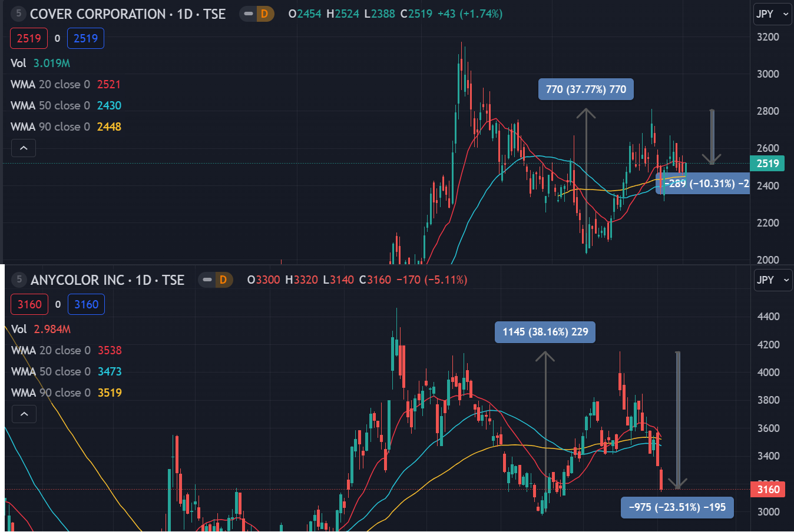The width and height of the screenshot is (794, 532).
Task: Collapse the ANYCOLOR chart indicator legend
Action: pyautogui.click(x=24, y=414)
